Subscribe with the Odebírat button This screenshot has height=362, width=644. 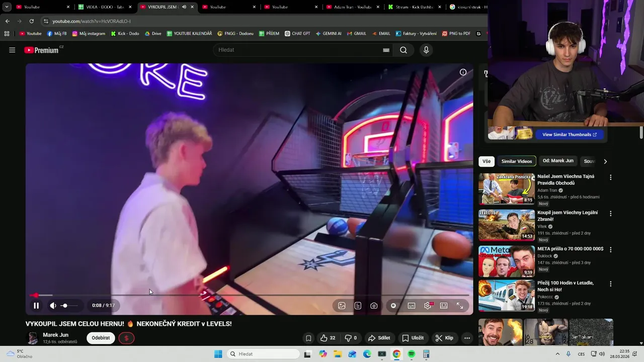tap(101, 338)
